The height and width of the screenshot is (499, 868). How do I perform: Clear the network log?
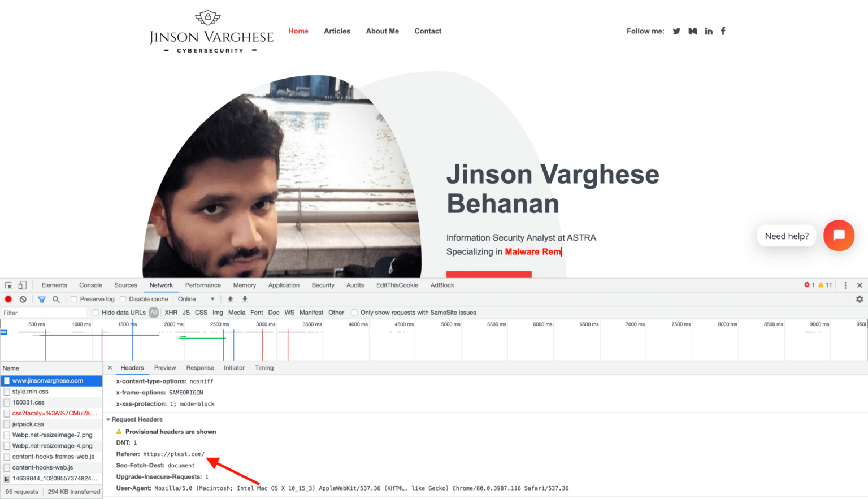click(23, 298)
